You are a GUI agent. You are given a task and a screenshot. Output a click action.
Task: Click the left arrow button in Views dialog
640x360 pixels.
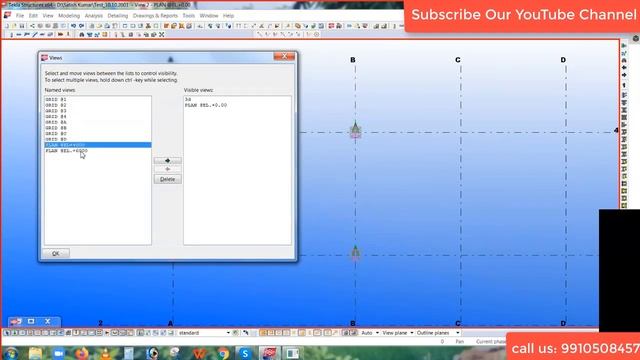click(168, 169)
